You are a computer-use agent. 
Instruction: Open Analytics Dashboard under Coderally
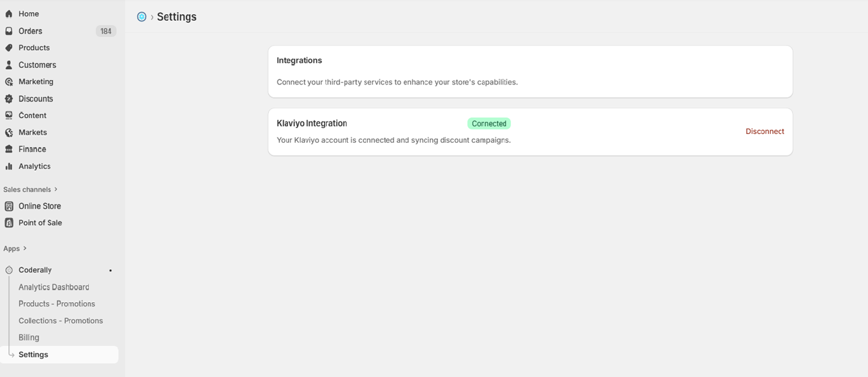[x=53, y=287]
